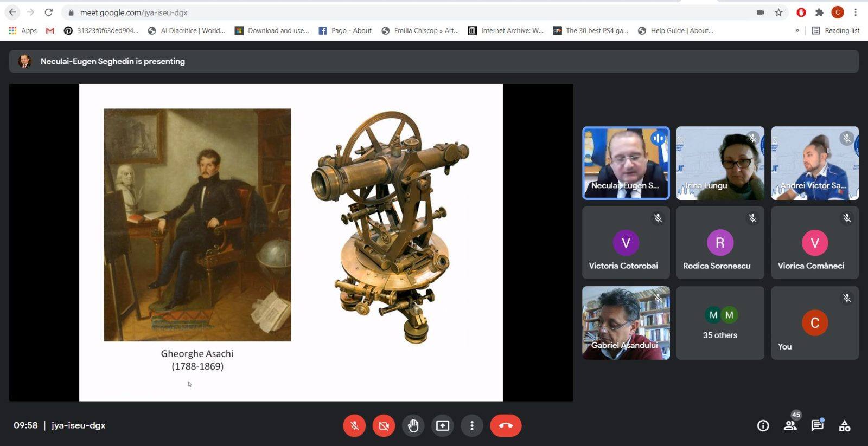Unmute microphone in the call controls

354,426
